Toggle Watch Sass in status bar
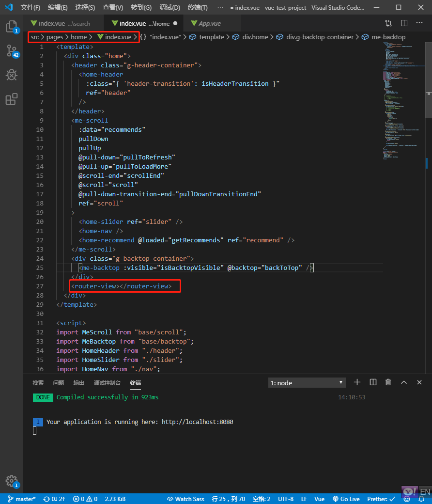The image size is (432, 504). tap(185, 499)
